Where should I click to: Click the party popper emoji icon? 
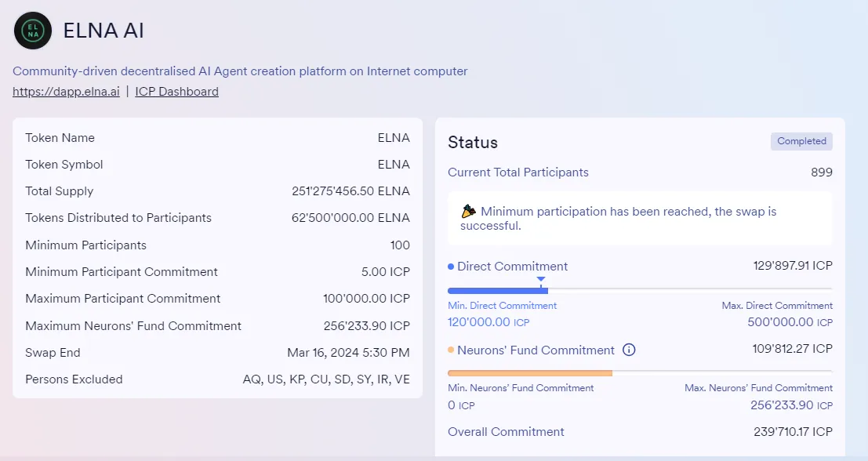click(469, 212)
